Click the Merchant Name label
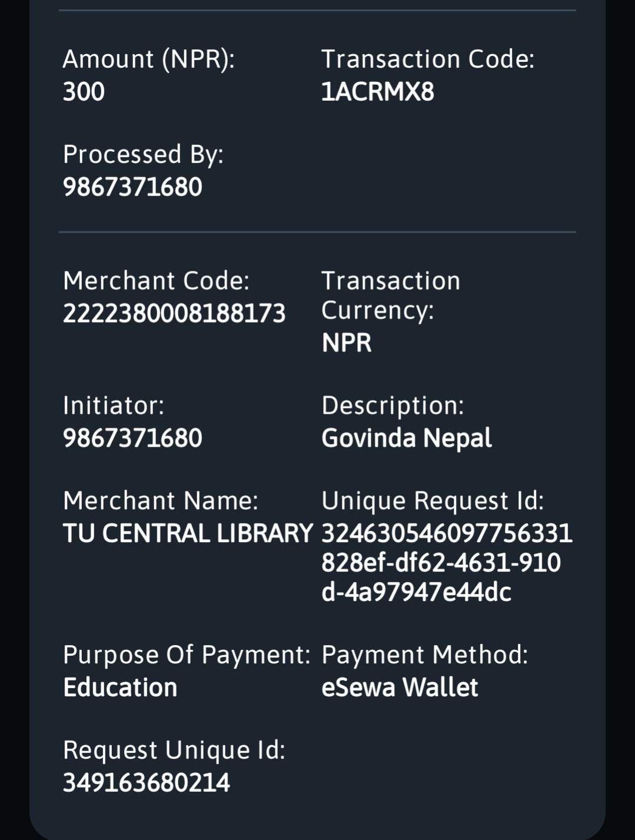This screenshot has width=635, height=840. pyautogui.click(x=160, y=501)
